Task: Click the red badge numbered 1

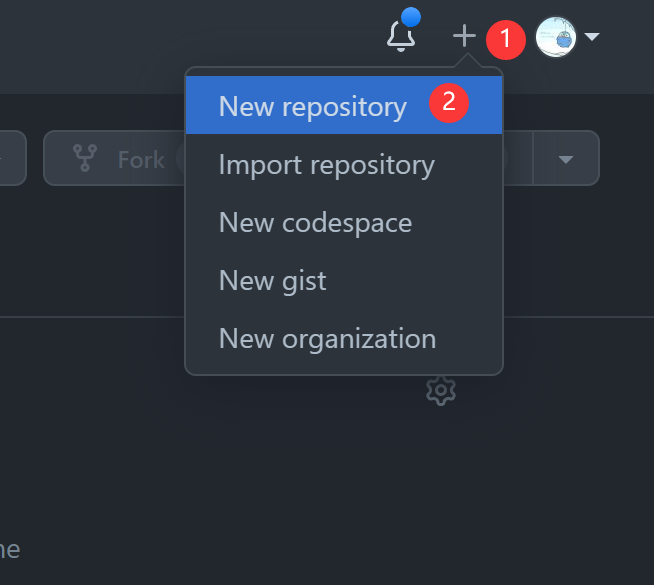Action: (506, 40)
